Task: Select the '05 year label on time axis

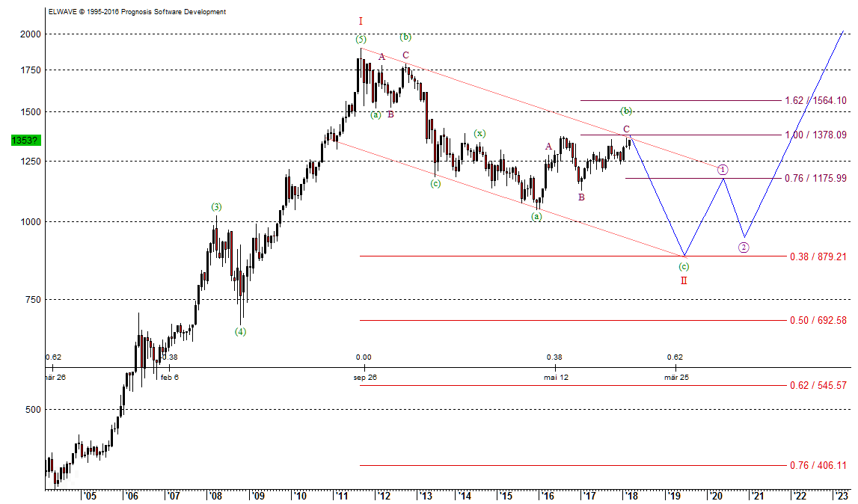Action: 89,496
